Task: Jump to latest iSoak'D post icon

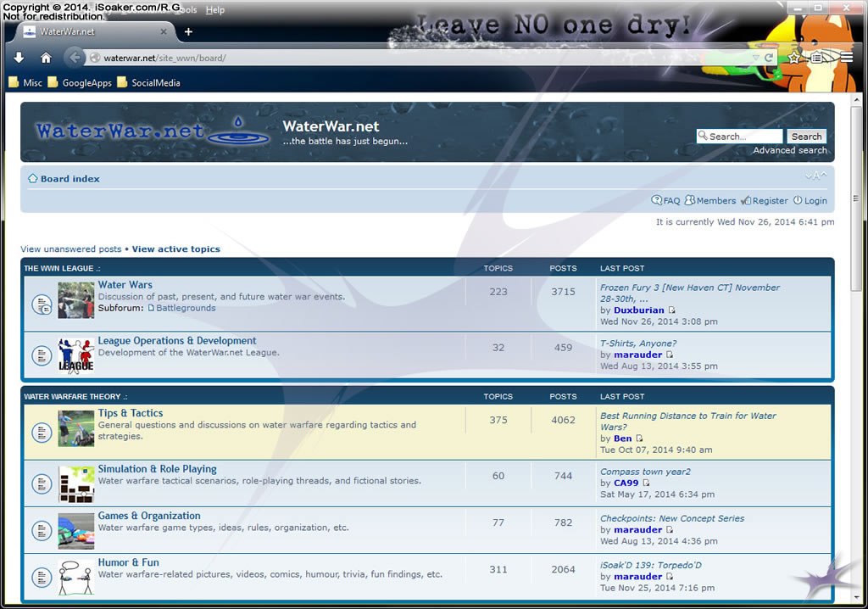Action: point(670,576)
